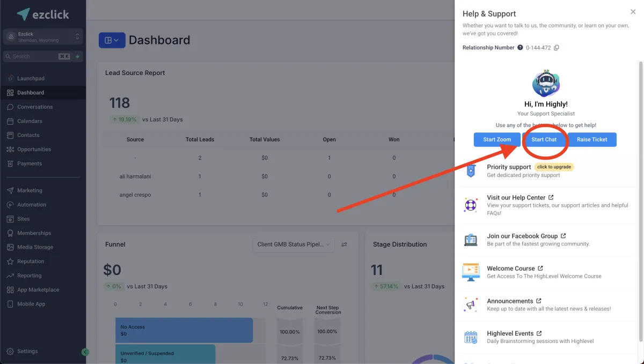This screenshot has width=644, height=364.
Task: Click the sidebar Search field
Action: pos(38,56)
